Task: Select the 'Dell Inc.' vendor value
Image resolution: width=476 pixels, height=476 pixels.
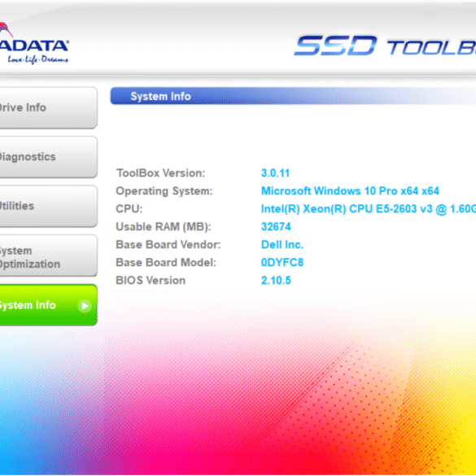Action: (x=282, y=245)
